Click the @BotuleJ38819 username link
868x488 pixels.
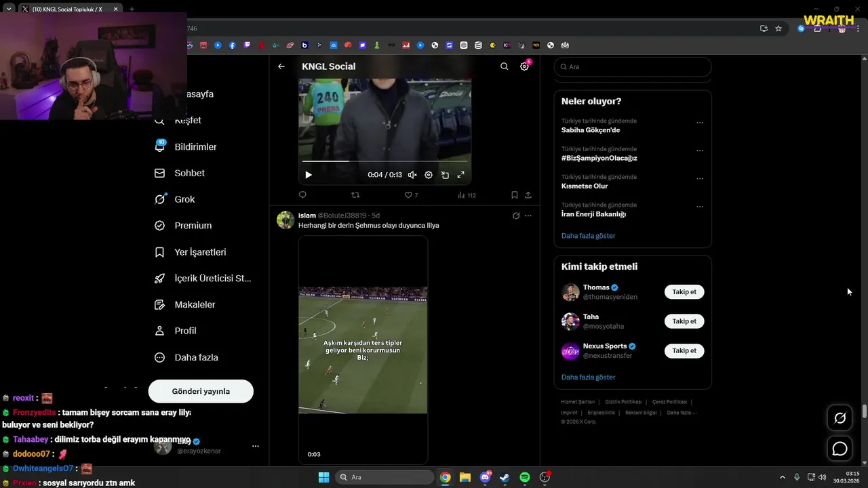point(342,216)
